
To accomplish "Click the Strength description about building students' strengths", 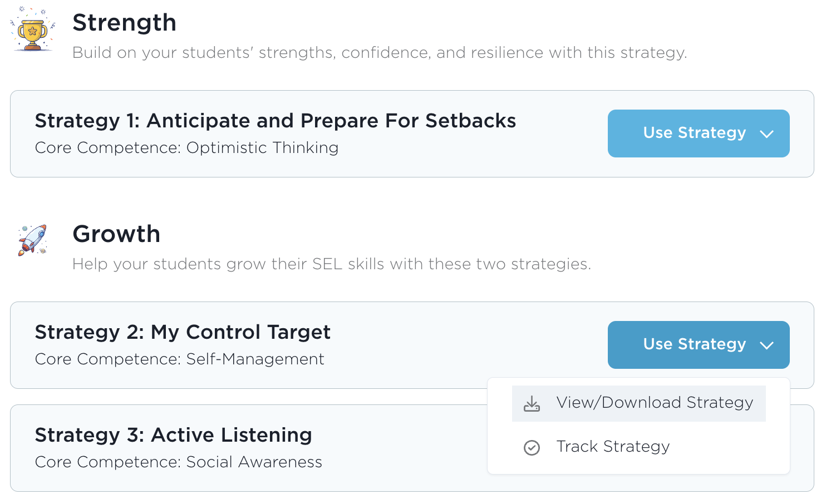I will (x=380, y=53).
